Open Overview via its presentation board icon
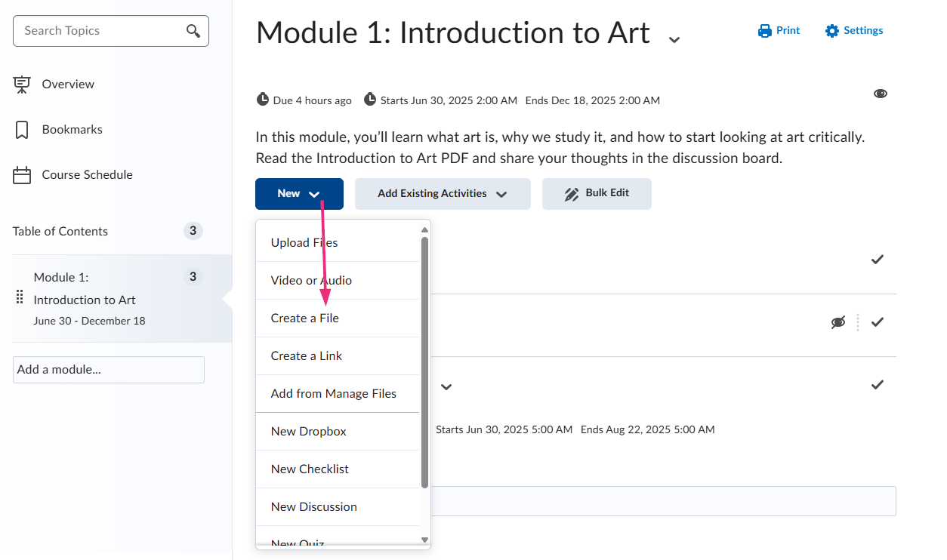Image resolution: width=947 pixels, height=560 pixels. pos(22,85)
